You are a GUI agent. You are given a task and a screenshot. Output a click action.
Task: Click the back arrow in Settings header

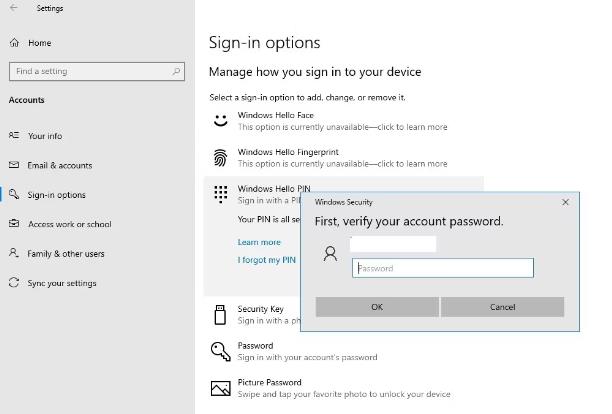pos(14,8)
